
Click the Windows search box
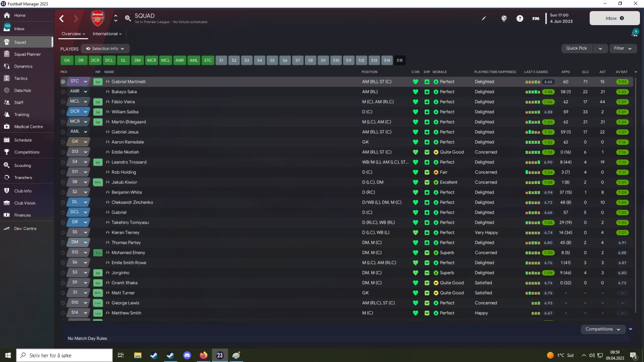tap(64, 355)
